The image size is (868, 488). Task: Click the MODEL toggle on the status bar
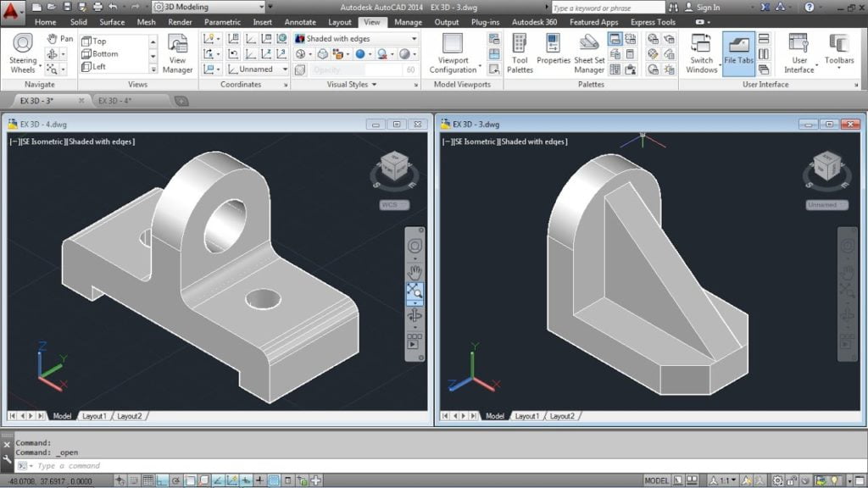(x=659, y=478)
